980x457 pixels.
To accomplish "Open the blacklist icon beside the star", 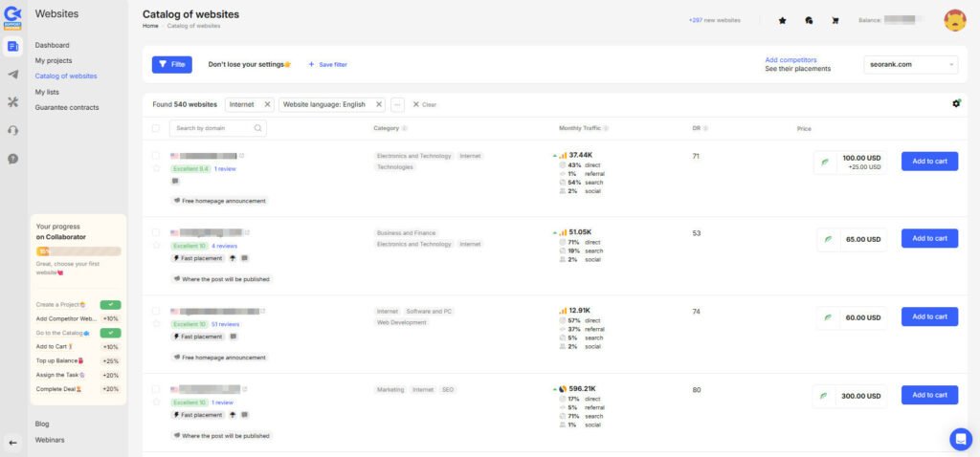I will [809, 21].
